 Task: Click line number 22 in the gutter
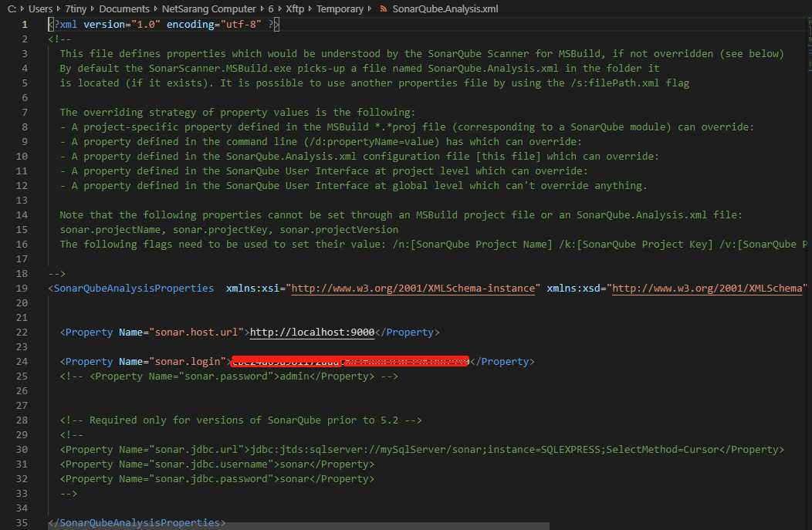pos(22,333)
